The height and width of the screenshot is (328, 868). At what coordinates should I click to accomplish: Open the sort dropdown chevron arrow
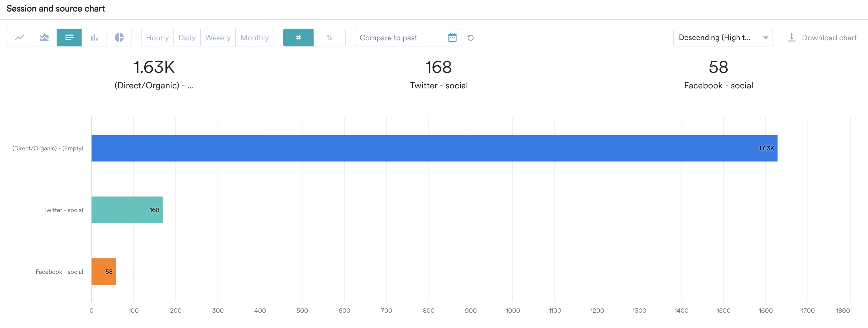pos(765,38)
